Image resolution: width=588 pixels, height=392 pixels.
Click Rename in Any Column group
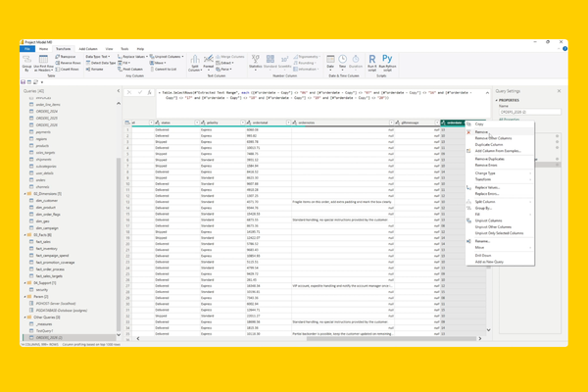[94, 70]
